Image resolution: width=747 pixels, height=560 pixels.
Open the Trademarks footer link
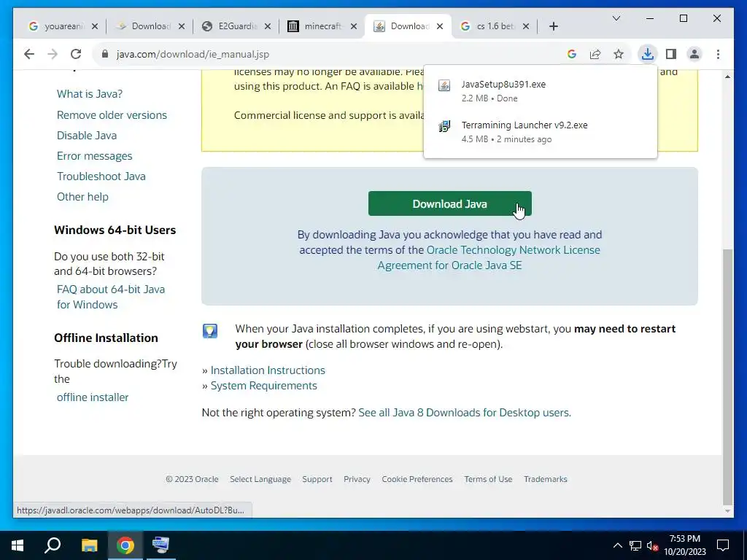click(x=546, y=480)
